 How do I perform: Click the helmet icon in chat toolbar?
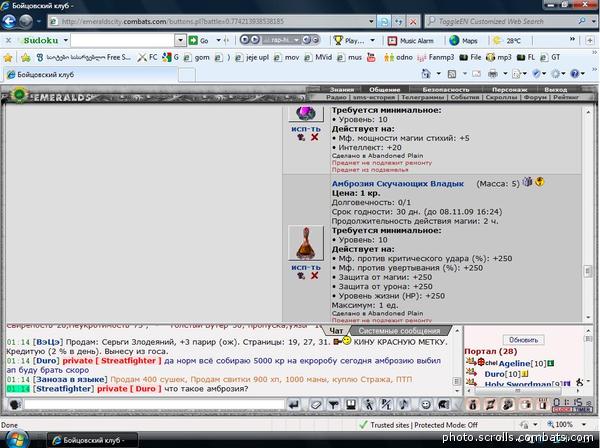443,404
